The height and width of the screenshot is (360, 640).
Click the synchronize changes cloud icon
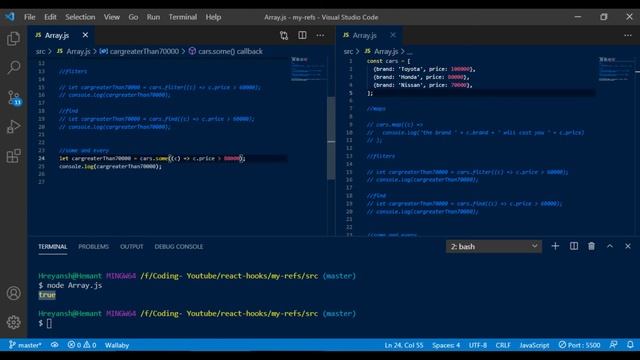point(55,345)
